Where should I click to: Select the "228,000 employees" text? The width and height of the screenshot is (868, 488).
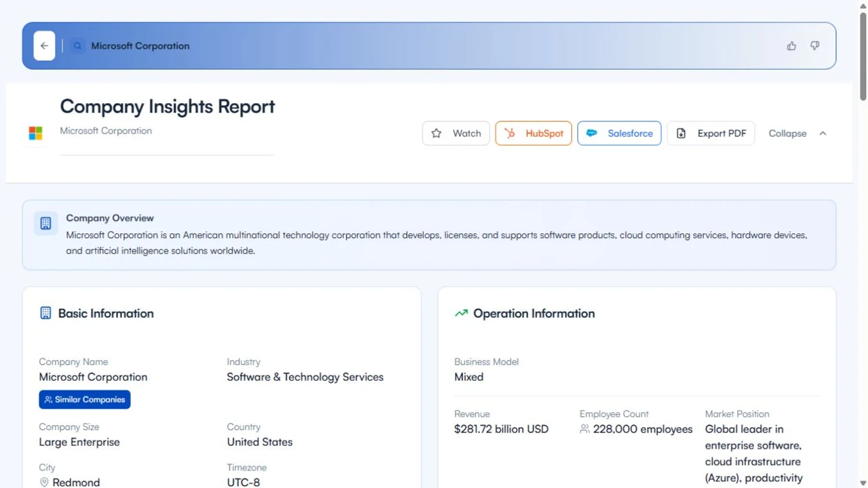click(643, 429)
